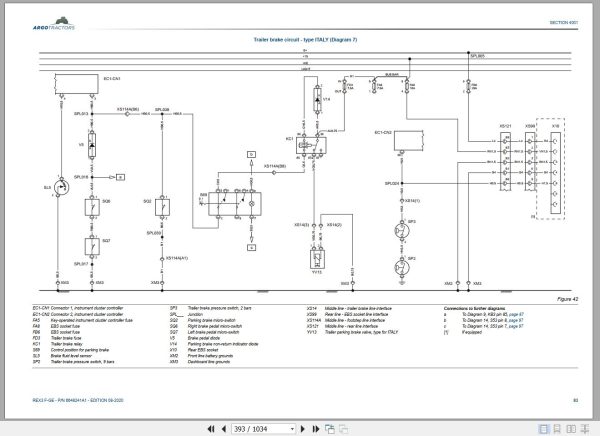Click the X16 socket label
Screen dimensions: 600x436
click(x=555, y=126)
